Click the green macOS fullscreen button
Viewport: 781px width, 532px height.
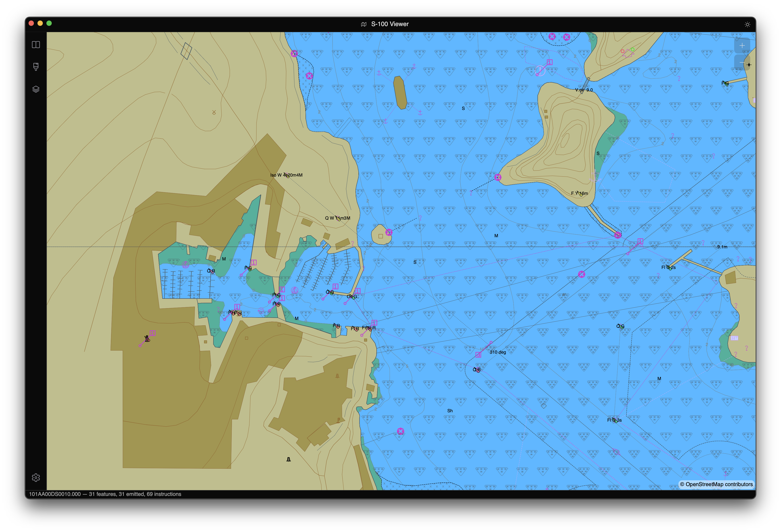49,23
